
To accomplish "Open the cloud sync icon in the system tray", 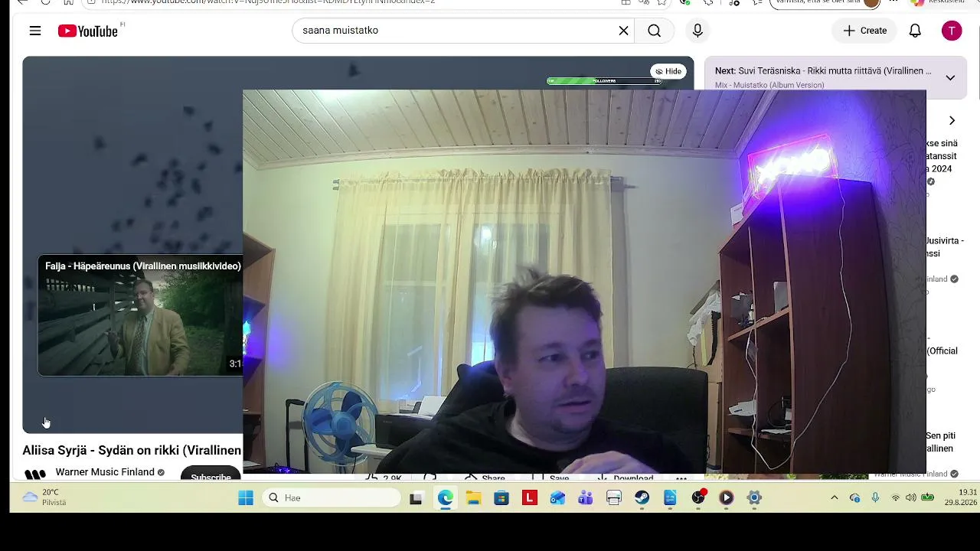I will click(855, 498).
